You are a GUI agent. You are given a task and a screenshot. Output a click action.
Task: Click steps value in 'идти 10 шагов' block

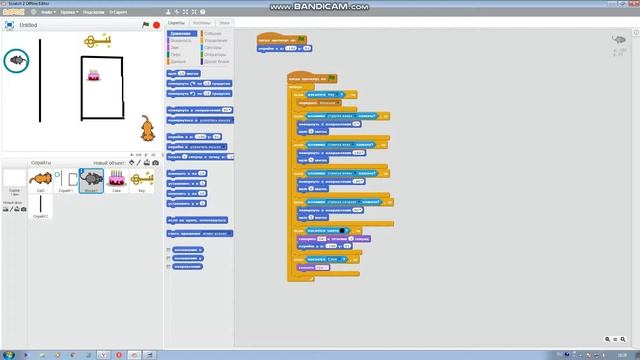click(182, 73)
